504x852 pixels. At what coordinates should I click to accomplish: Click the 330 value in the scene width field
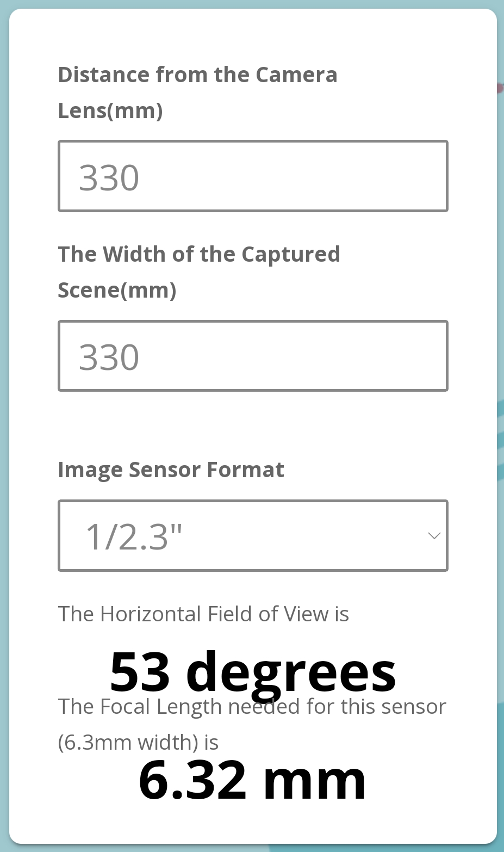pos(109,357)
